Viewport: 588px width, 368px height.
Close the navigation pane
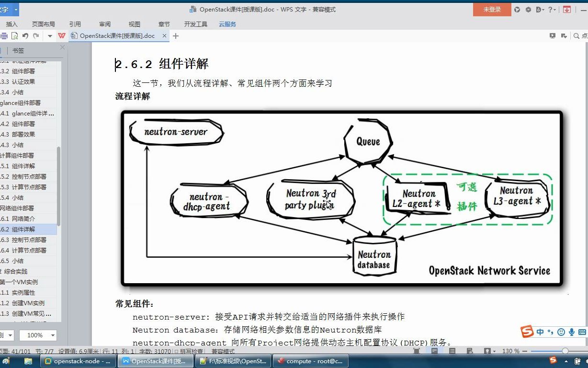[62, 47]
